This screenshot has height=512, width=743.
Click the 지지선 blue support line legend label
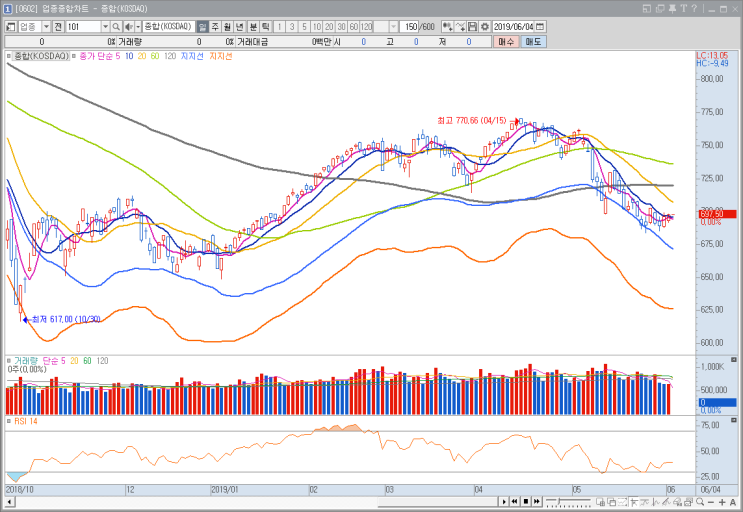[x=192, y=56]
